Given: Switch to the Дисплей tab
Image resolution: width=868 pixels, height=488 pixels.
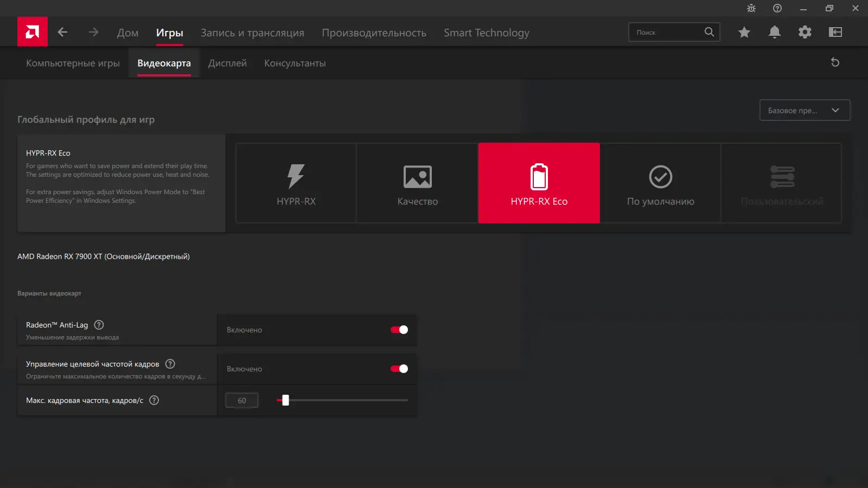Looking at the screenshot, I should [x=227, y=63].
